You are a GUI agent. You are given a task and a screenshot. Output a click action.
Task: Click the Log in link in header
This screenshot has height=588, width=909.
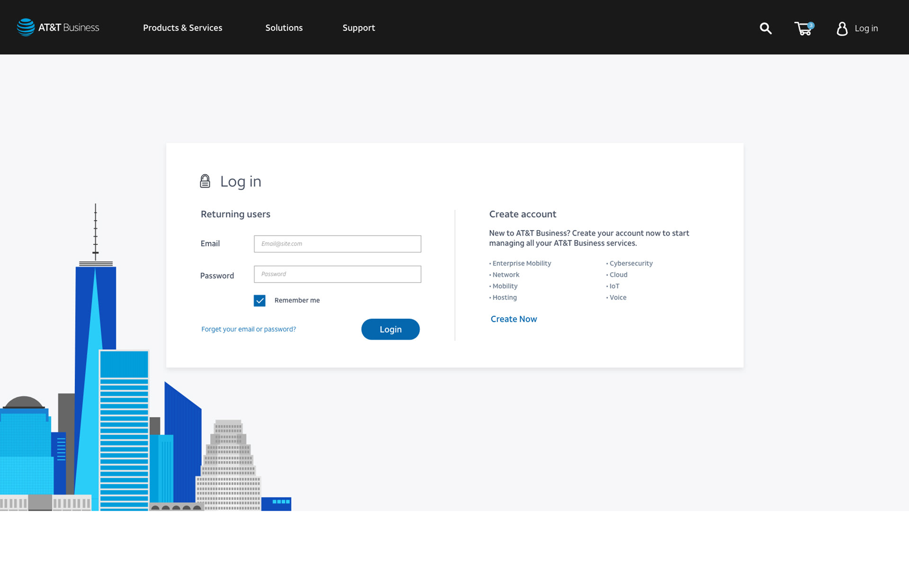(x=866, y=28)
